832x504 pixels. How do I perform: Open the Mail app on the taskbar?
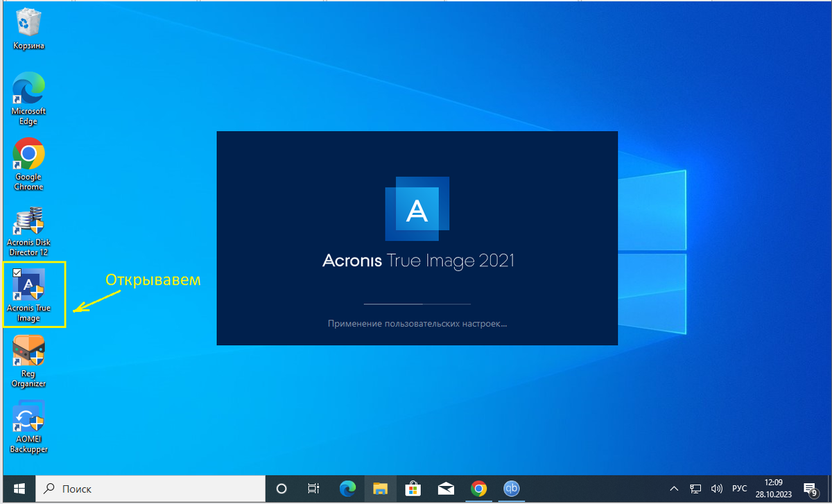pos(446,489)
